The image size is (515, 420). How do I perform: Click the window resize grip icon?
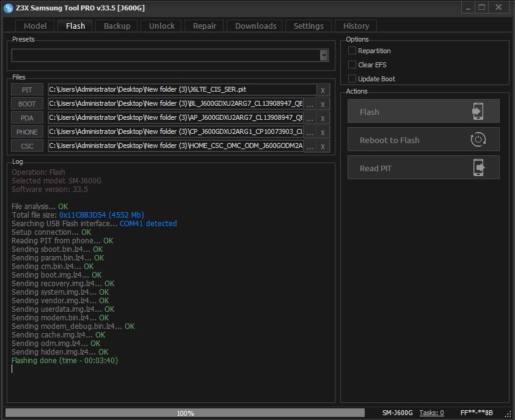(x=508, y=414)
